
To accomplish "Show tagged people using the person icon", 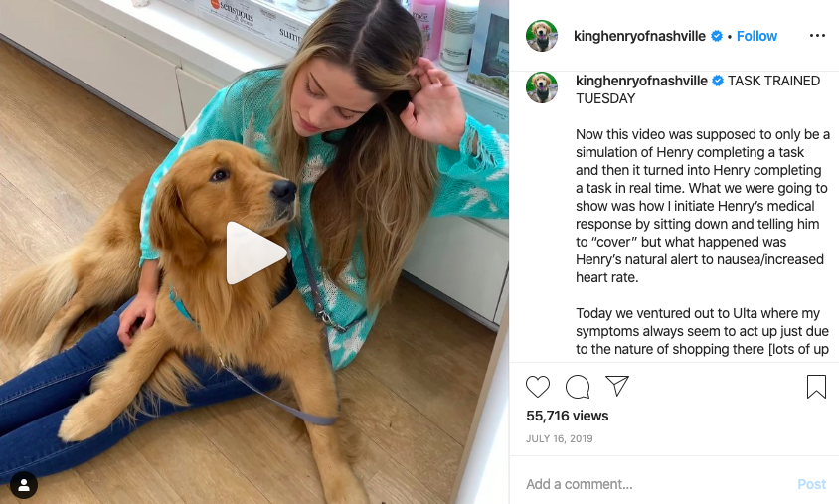I will [x=24, y=485].
